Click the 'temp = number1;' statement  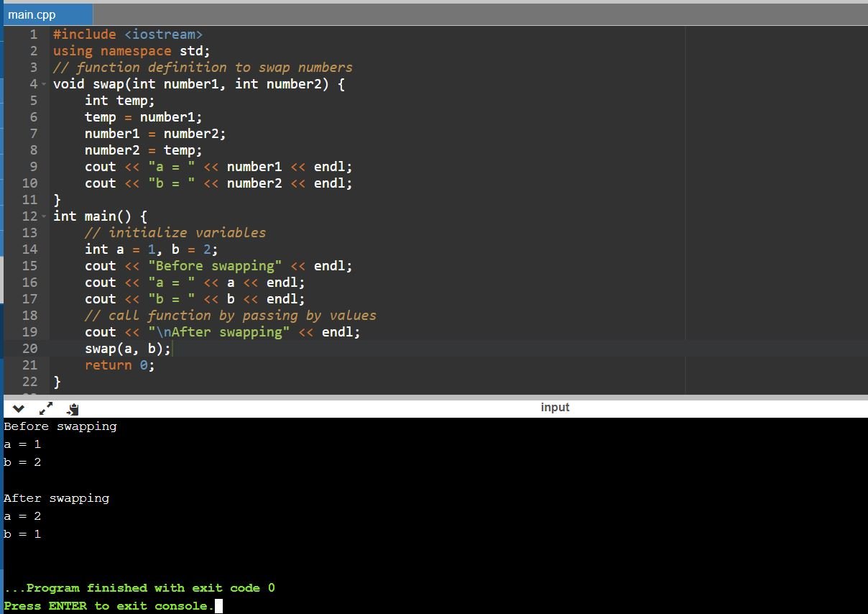click(x=144, y=117)
